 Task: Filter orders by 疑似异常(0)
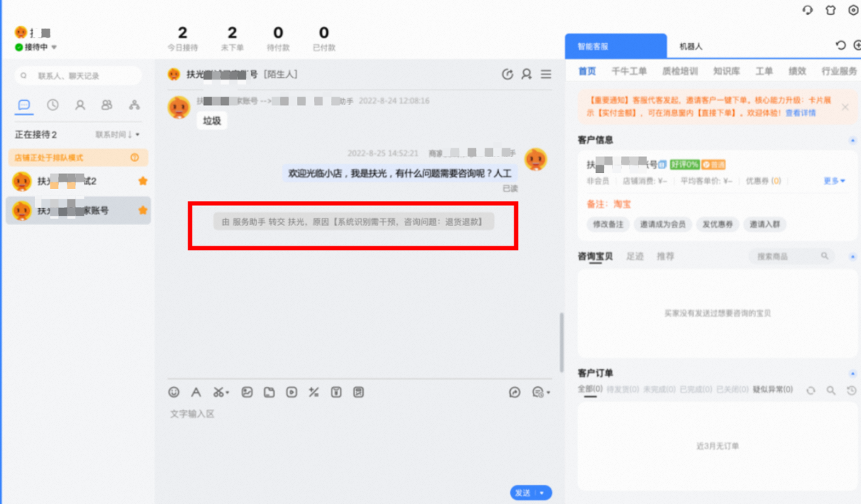click(772, 390)
